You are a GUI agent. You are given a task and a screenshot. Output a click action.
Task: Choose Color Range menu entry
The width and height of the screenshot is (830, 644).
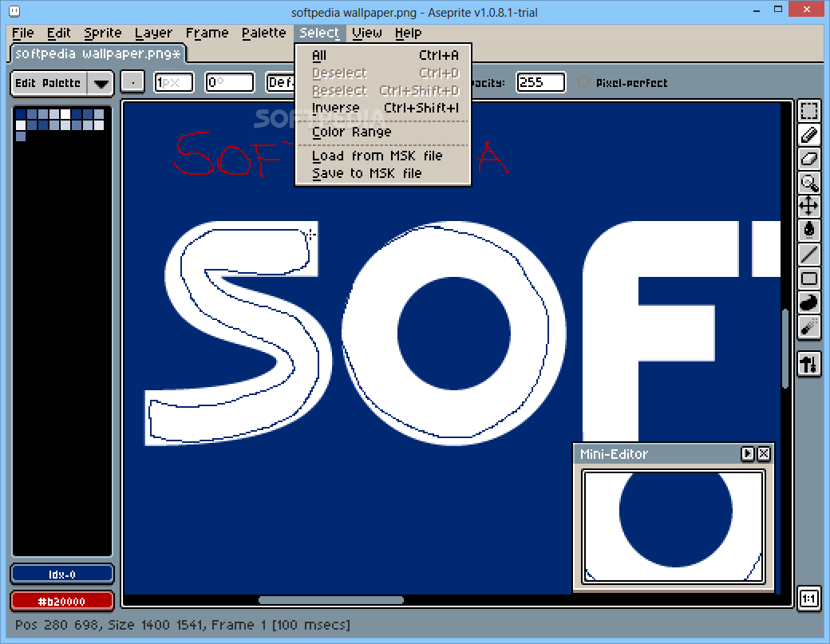pos(383,132)
